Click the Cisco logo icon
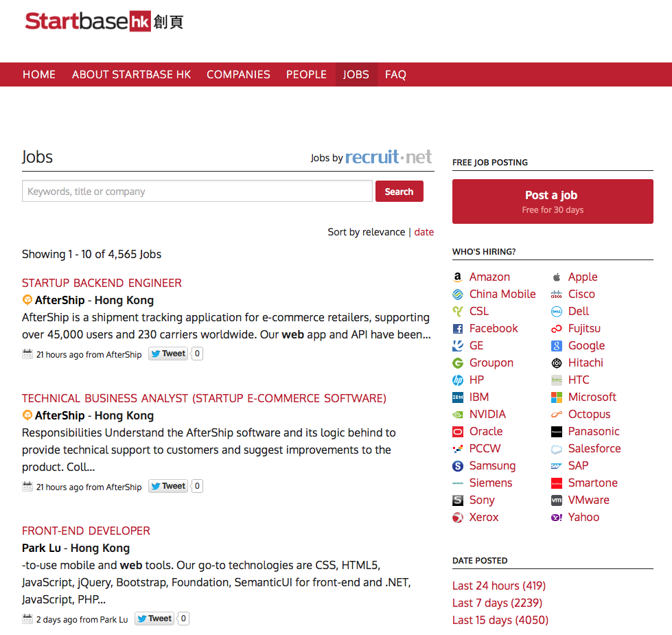Image resolution: width=672 pixels, height=635 pixels. tap(556, 295)
